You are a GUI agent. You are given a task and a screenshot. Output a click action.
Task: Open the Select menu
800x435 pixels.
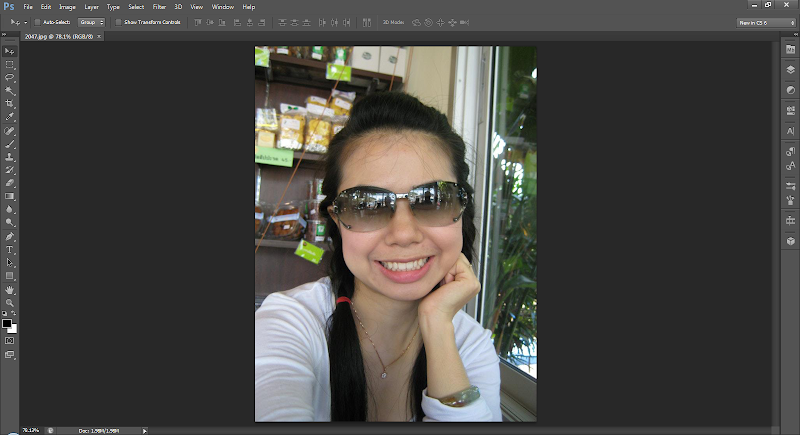pyautogui.click(x=136, y=7)
